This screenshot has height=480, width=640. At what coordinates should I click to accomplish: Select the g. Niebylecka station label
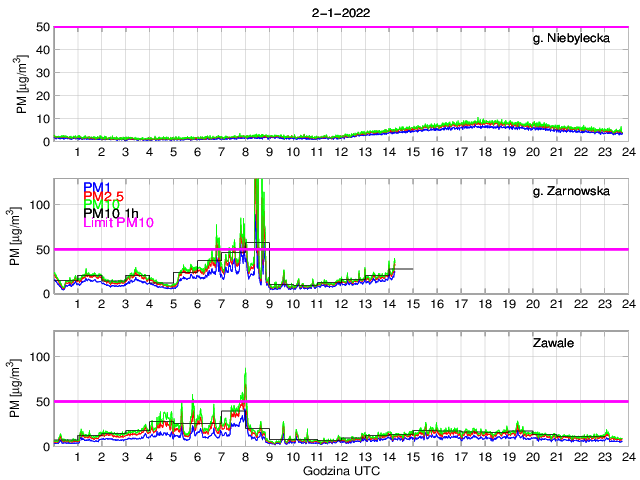click(x=577, y=39)
